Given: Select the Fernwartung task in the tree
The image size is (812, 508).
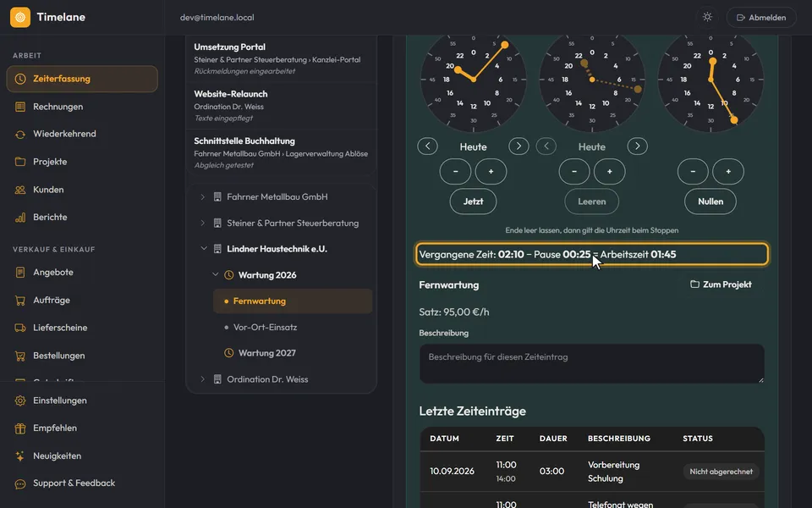Looking at the screenshot, I should pos(293,301).
